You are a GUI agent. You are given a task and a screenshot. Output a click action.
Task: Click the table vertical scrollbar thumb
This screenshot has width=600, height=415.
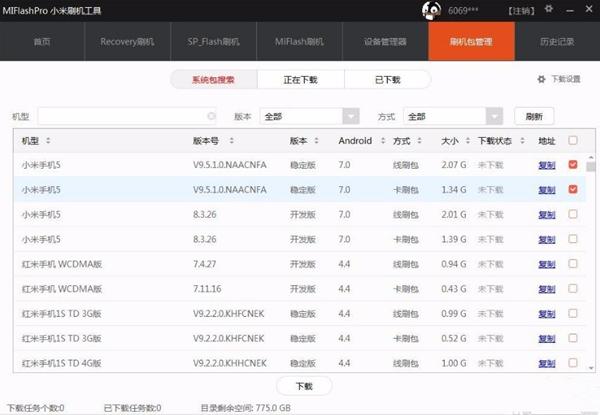tap(591, 167)
